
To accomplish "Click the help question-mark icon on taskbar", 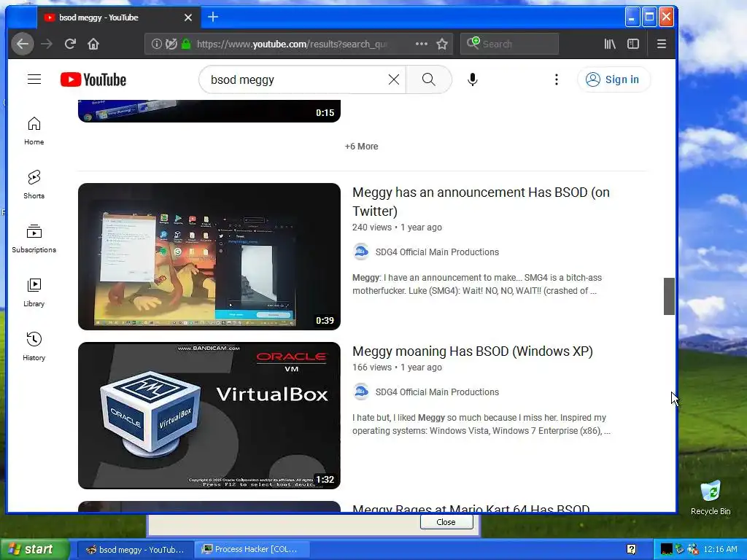I will tap(631, 550).
